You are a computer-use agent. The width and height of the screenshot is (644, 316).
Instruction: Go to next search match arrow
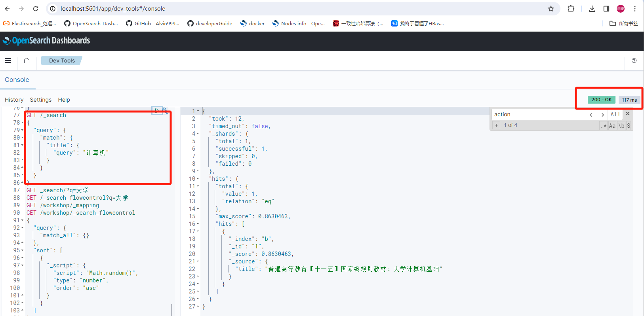pos(602,115)
